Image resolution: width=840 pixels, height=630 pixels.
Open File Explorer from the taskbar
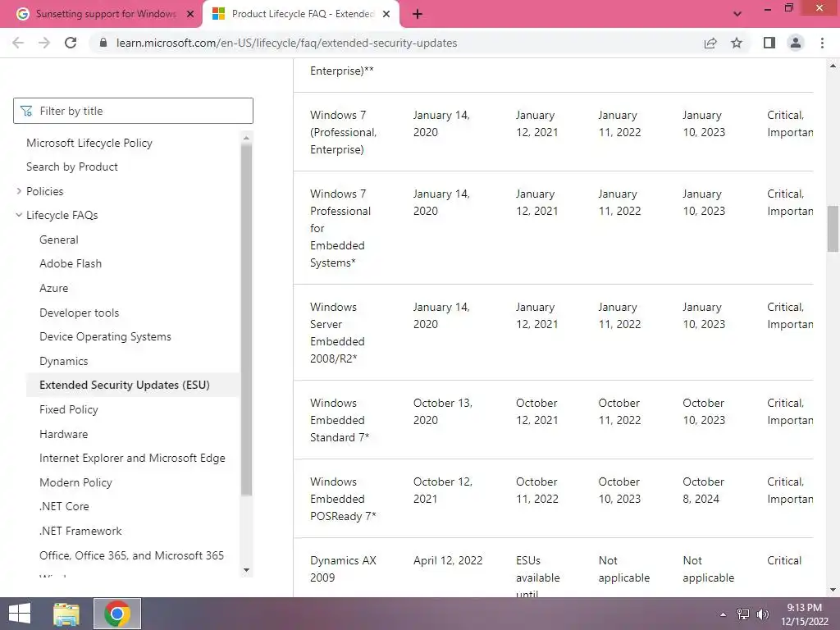coord(66,614)
